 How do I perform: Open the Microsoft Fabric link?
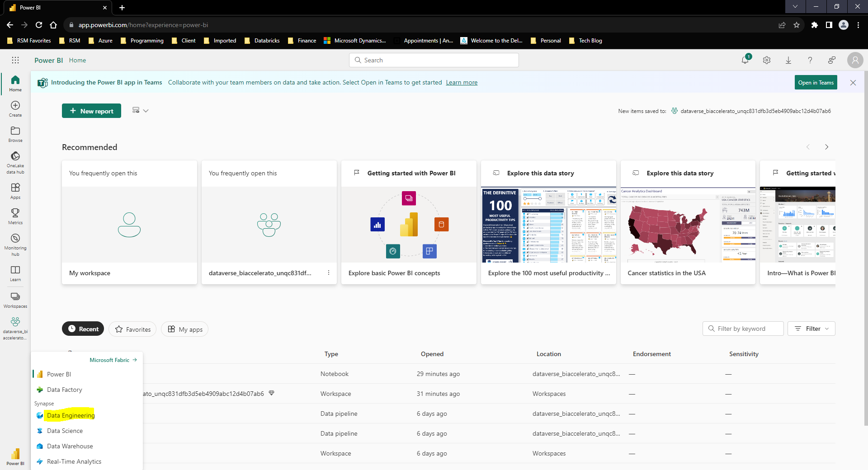click(113, 360)
